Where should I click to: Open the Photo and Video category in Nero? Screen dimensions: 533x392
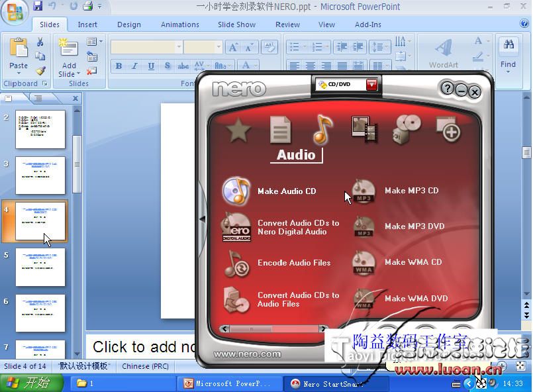coord(364,130)
